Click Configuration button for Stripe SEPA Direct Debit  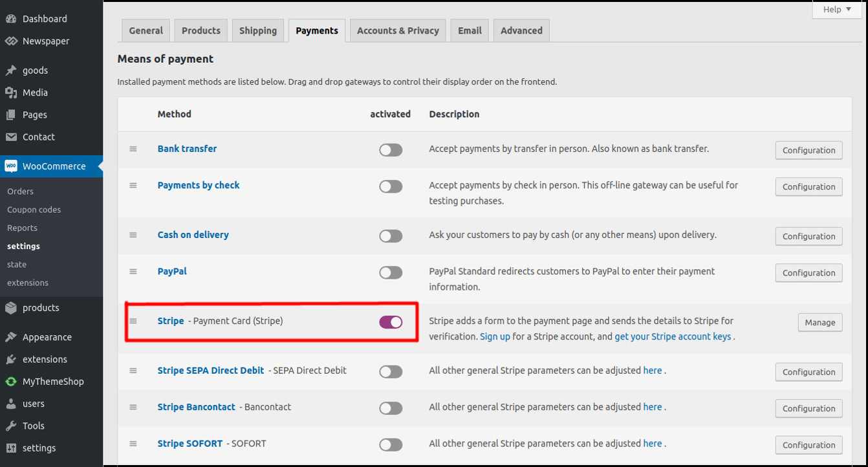pyautogui.click(x=808, y=371)
